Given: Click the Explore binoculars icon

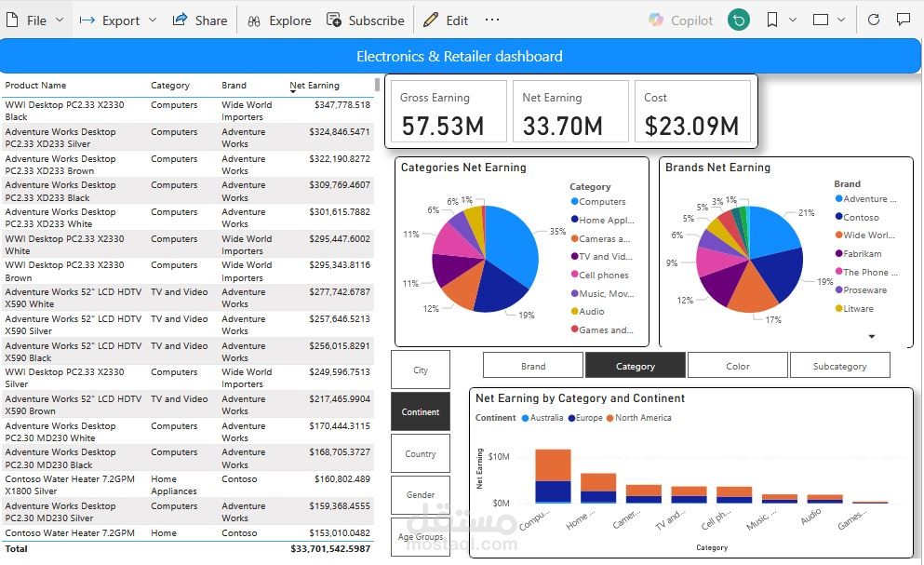Looking at the screenshot, I should click(254, 20).
